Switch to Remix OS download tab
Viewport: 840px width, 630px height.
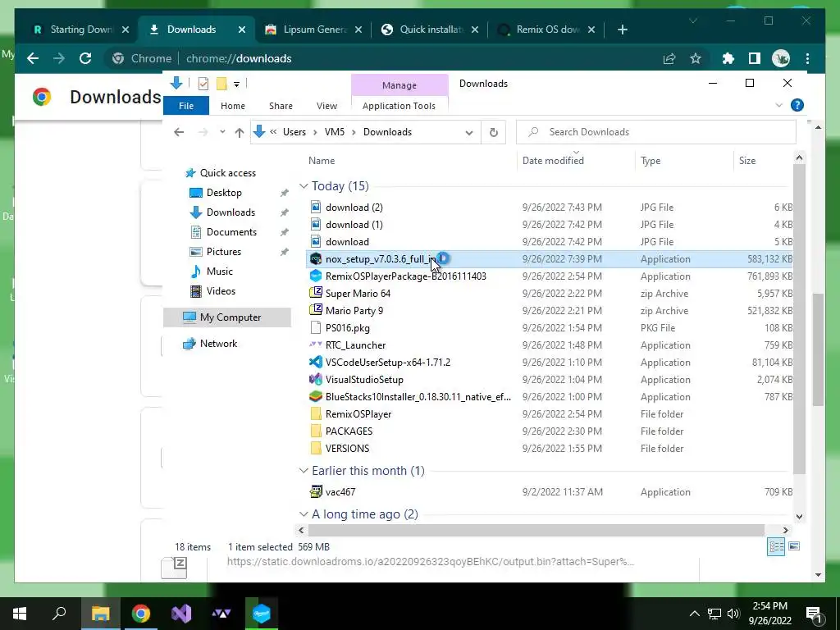[x=546, y=30]
